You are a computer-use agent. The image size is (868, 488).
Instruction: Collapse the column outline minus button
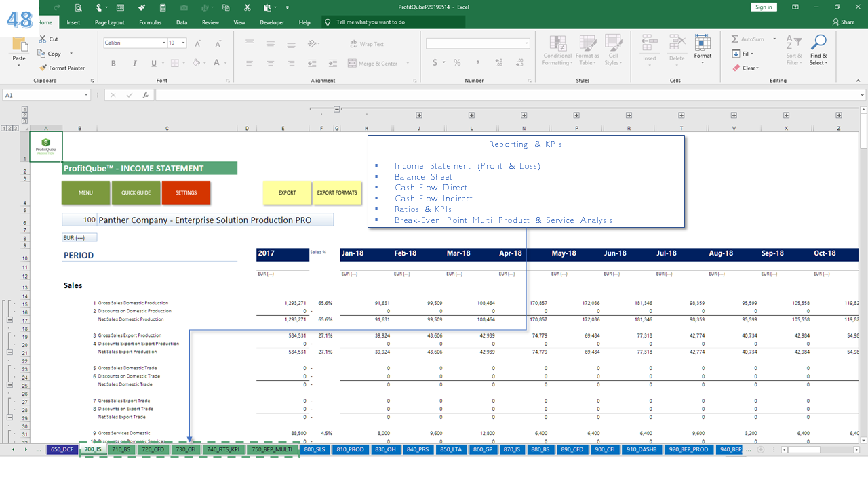pos(337,109)
